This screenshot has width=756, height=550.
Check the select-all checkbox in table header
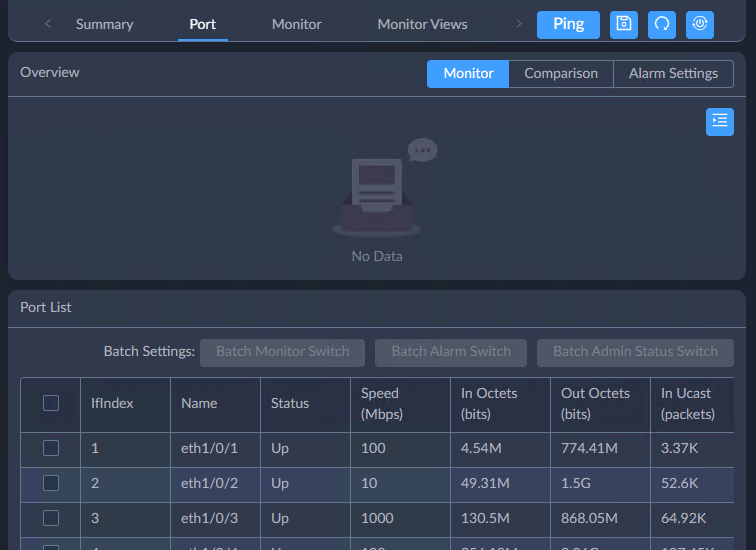point(51,403)
